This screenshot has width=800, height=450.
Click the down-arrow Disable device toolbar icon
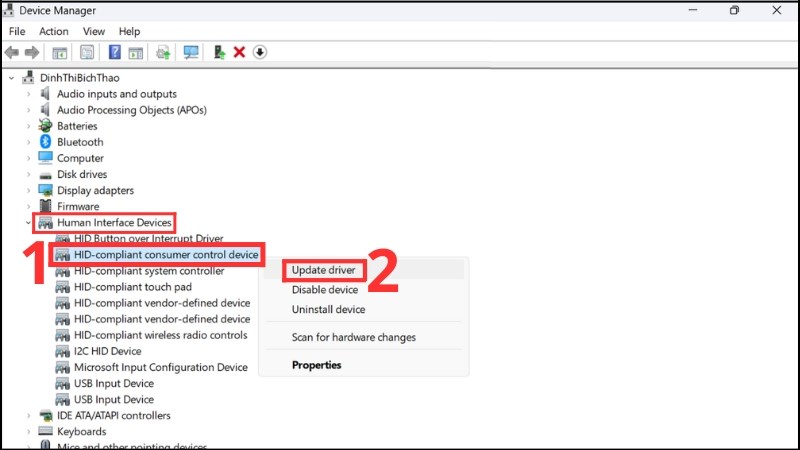pos(260,52)
